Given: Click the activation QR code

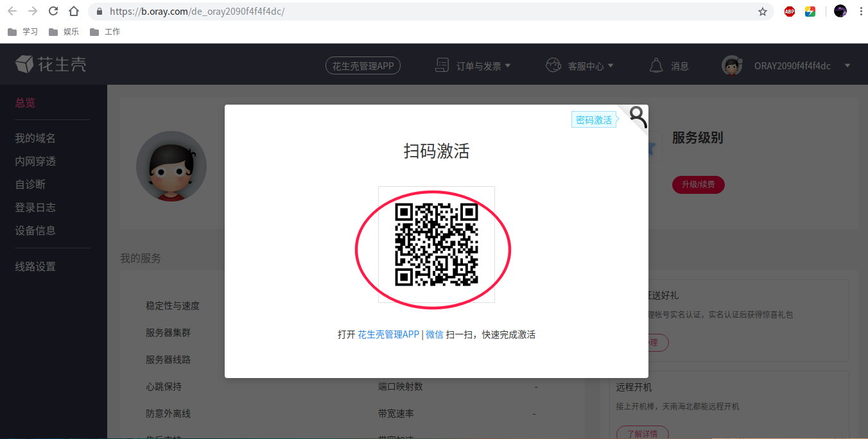Looking at the screenshot, I should (437, 245).
